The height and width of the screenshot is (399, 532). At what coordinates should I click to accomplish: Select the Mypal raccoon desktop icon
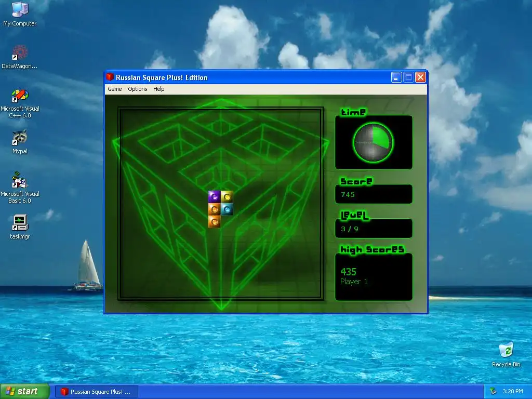20,142
